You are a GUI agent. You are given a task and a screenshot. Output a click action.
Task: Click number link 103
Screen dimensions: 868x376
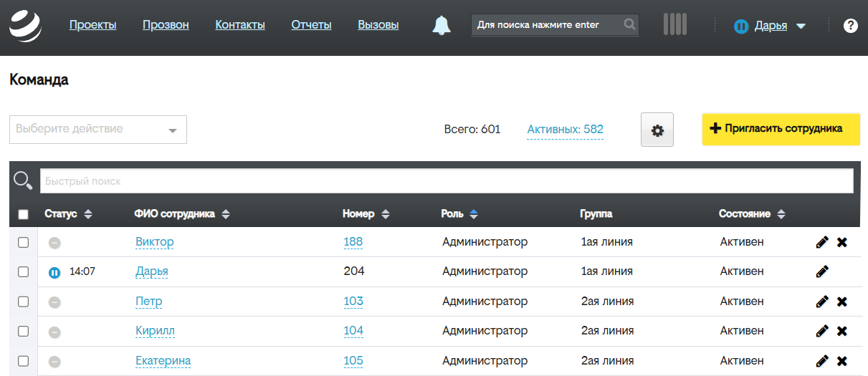353,302
